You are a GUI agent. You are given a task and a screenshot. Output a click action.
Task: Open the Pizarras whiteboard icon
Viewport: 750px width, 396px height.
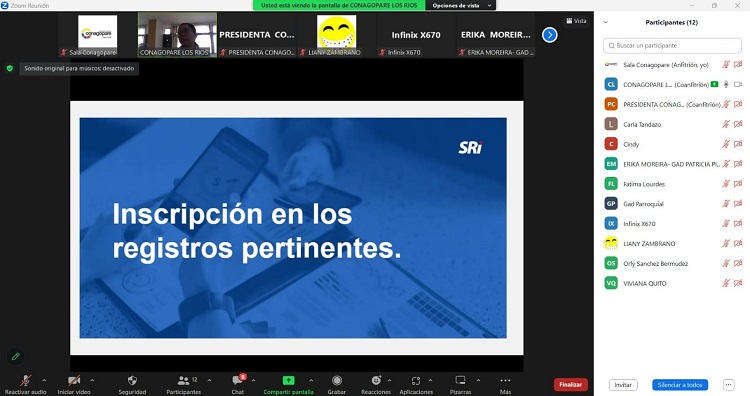460,380
